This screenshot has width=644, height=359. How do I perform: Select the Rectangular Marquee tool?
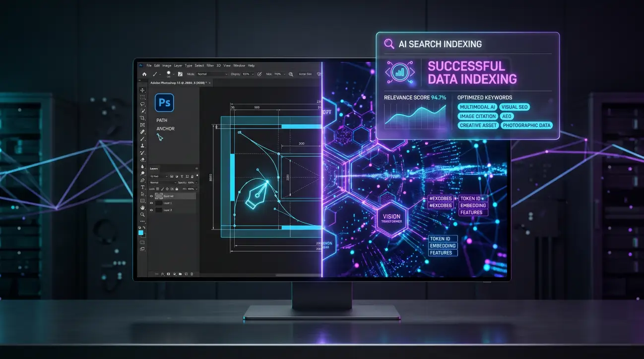point(142,97)
